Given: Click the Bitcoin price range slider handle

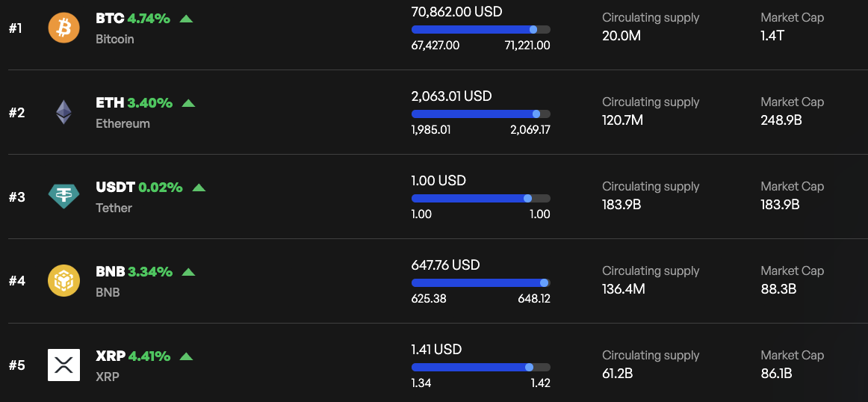Looking at the screenshot, I should (533, 30).
